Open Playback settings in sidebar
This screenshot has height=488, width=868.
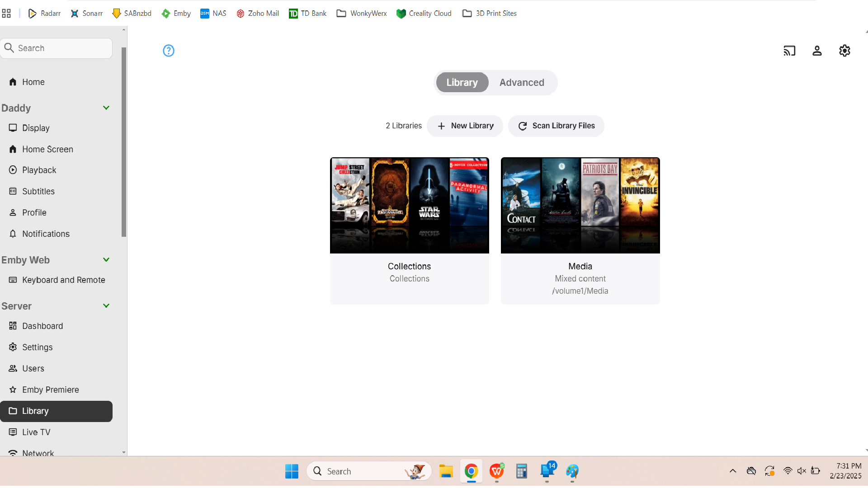tap(39, 170)
